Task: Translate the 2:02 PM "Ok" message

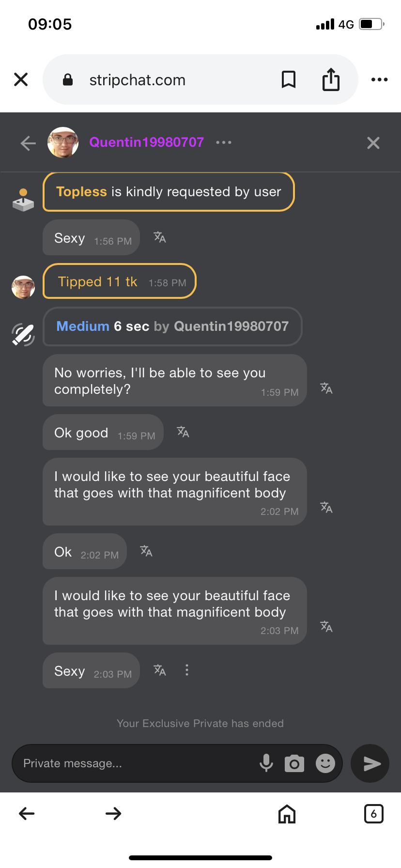Action: 146,551
